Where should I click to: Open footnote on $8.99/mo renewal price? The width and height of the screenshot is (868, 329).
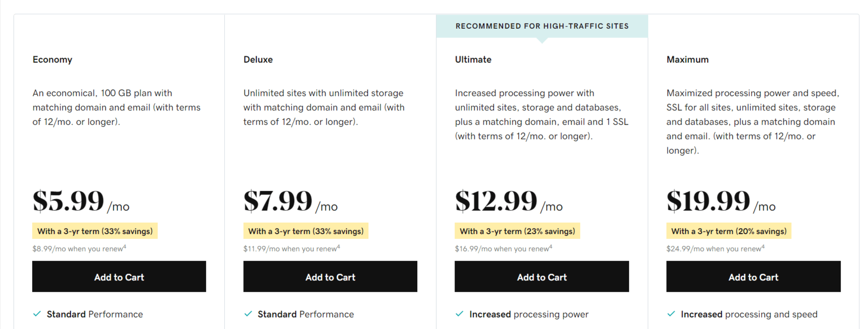[125, 247]
